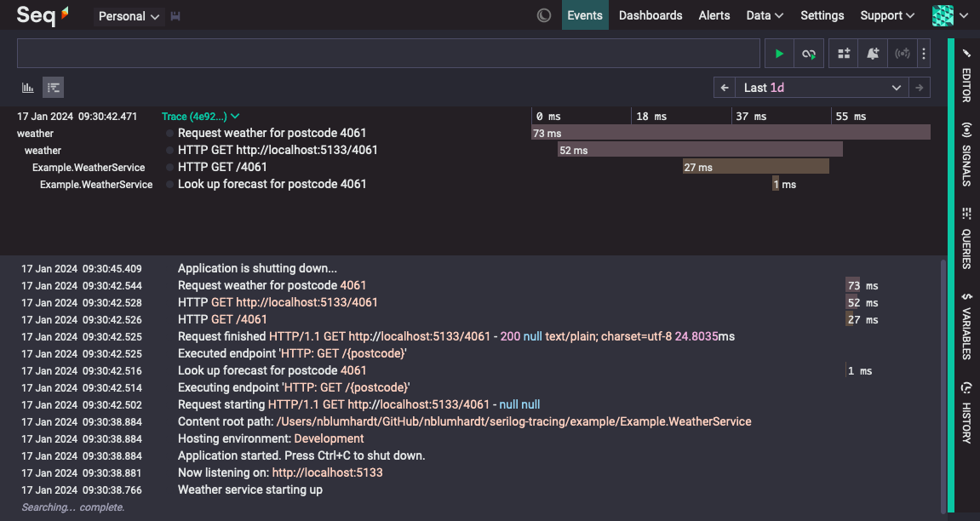The image size is (980, 521).
Task: Open the Alerts page
Action: (x=714, y=15)
